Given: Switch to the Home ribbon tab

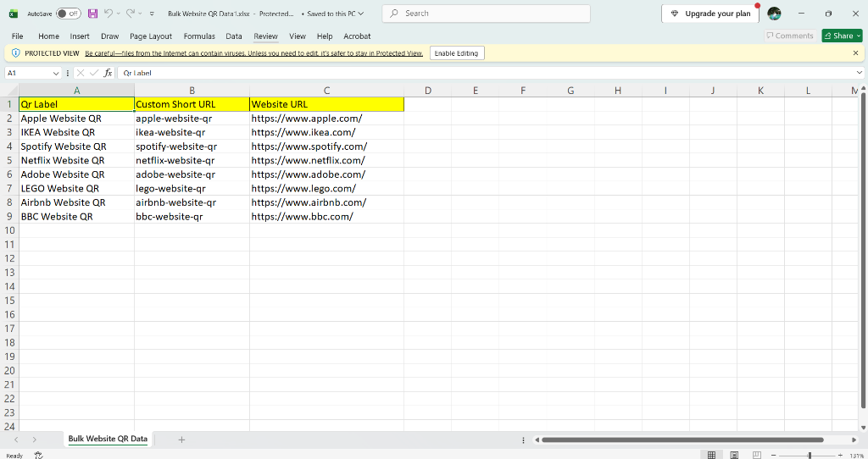Looking at the screenshot, I should pyautogui.click(x=48, y=36).
